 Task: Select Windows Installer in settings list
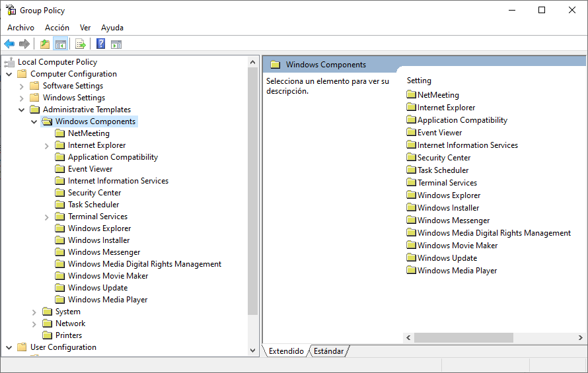448,208
